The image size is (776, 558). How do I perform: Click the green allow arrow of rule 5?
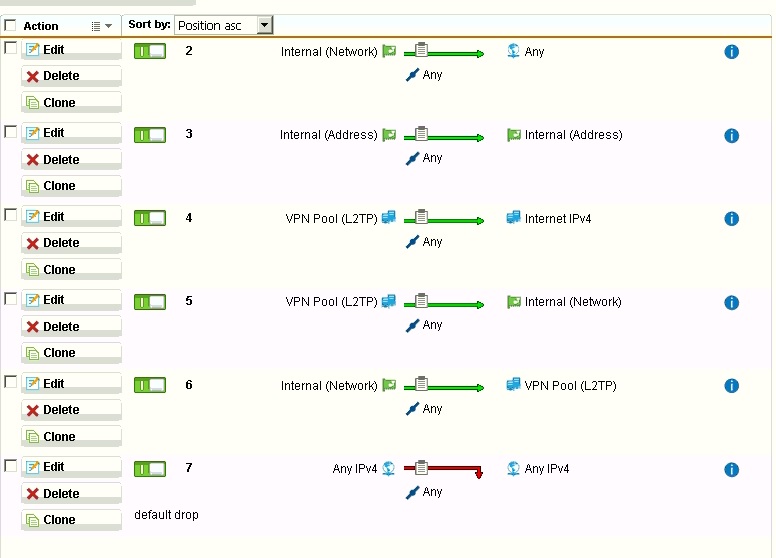(443, 301)
